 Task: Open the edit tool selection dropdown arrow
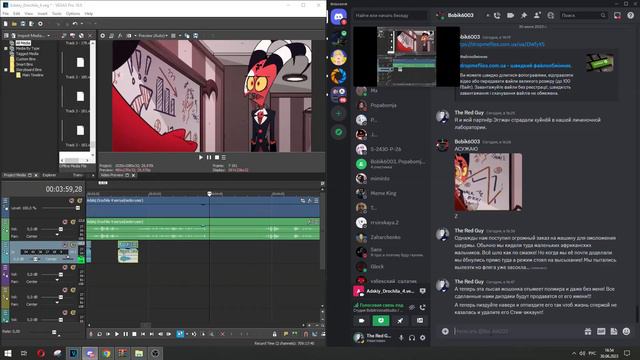(187, 334)
